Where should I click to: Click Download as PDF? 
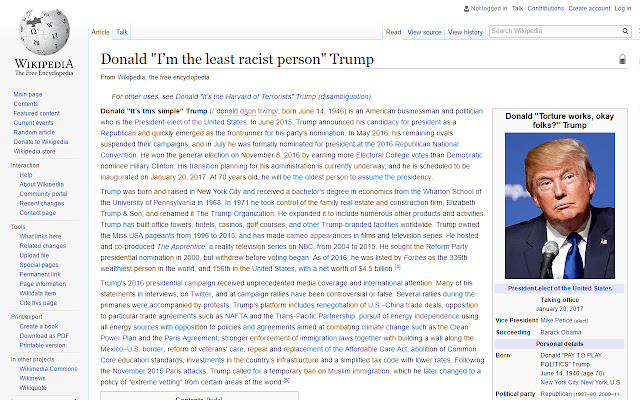click(44, 336)
